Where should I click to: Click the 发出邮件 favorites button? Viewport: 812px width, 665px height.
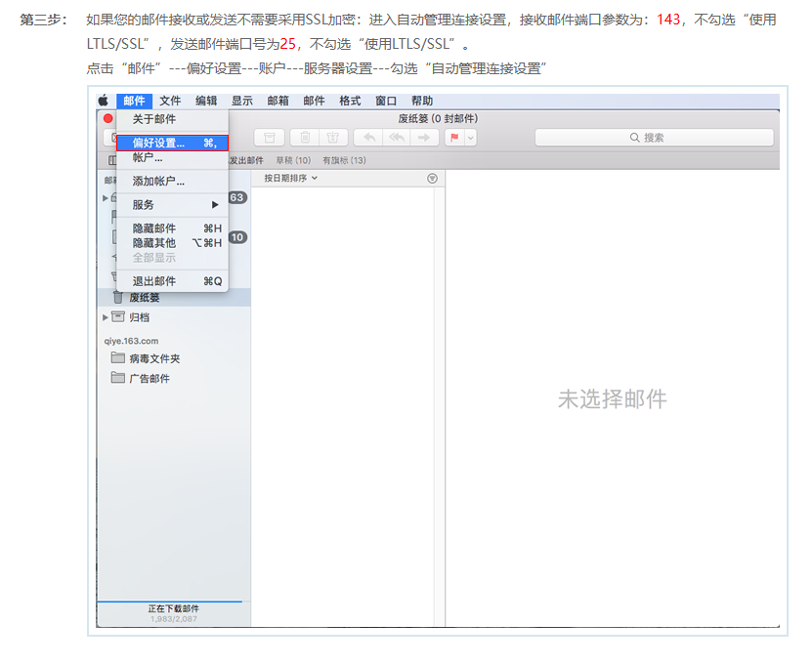click(246, 160)
